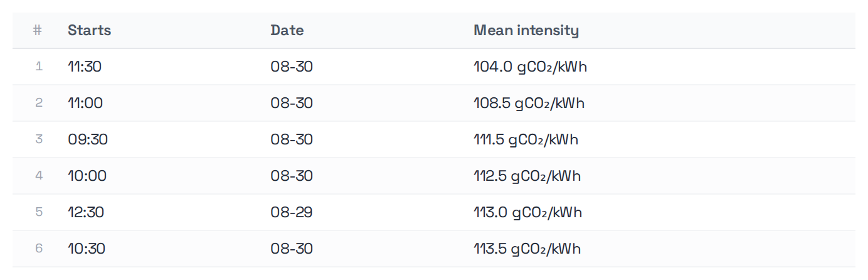868x280 pixels.
Task: Click rank number 6 in the table
Action: click(39, 249)
